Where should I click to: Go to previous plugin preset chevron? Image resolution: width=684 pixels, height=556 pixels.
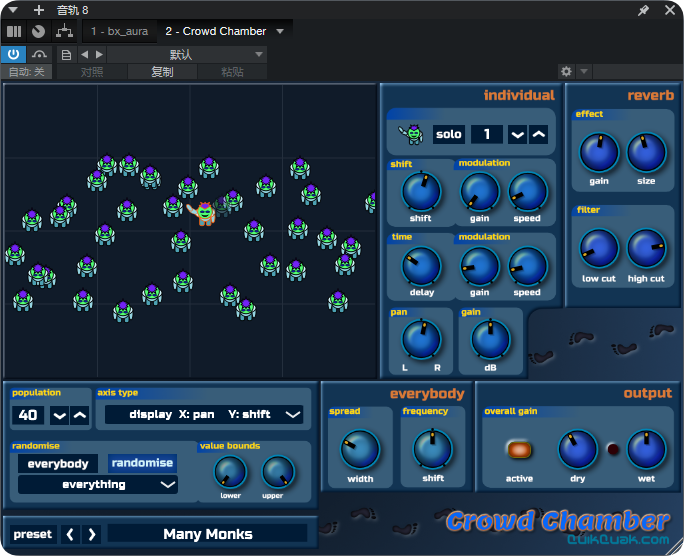point(70,534)
